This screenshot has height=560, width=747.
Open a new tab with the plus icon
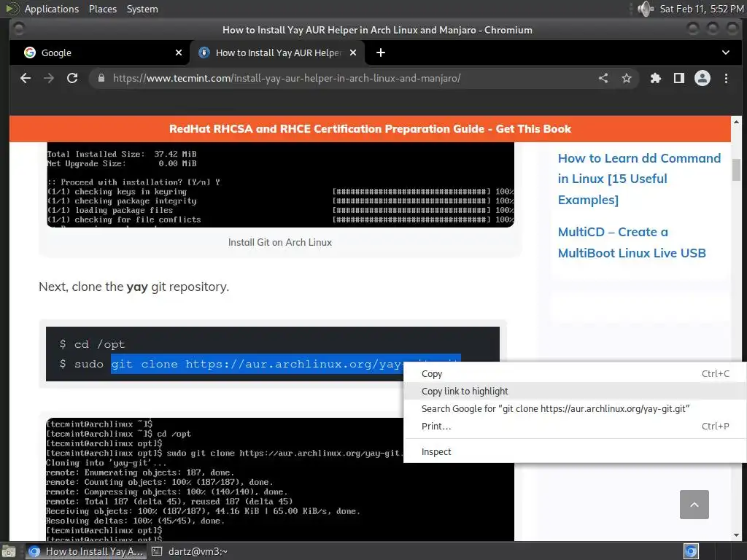click(381, 52)
